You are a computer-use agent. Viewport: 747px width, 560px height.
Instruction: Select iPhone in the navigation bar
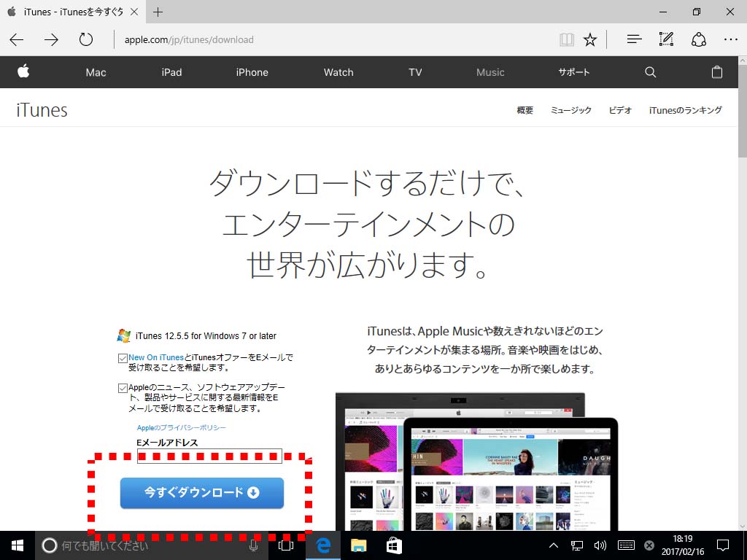pos(252,72)
